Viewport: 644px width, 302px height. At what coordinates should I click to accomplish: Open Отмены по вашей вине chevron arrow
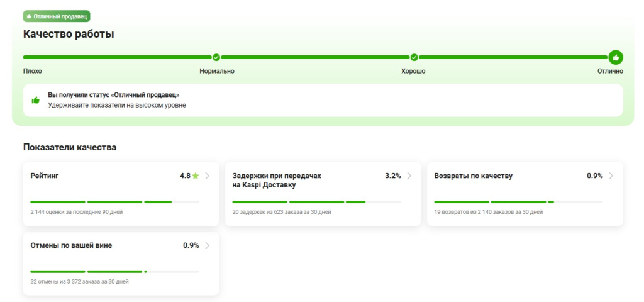point(208,245)
